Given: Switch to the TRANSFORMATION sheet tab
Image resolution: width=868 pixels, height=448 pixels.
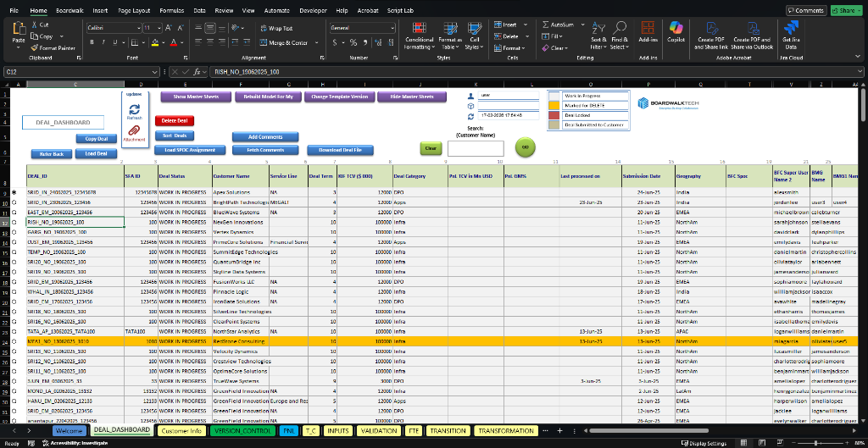Looking at the screenshot, I should click(507, 431).
